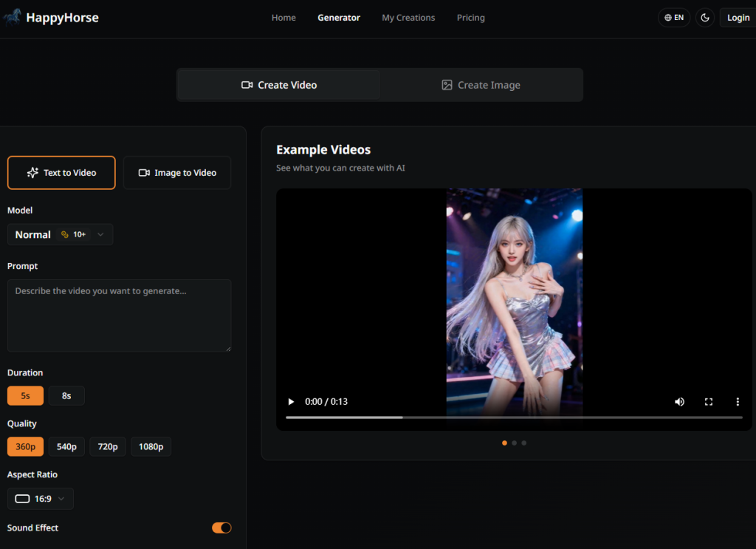The width and height of the screenshot is (756, 549).
Task: Click the Login button
Action: (x=738, y=18)
